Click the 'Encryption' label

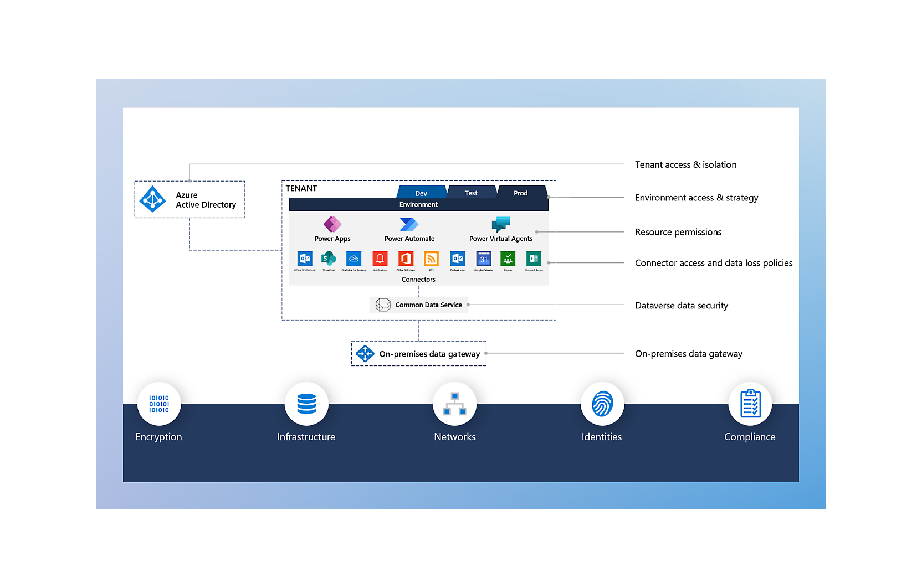point(158,437)
